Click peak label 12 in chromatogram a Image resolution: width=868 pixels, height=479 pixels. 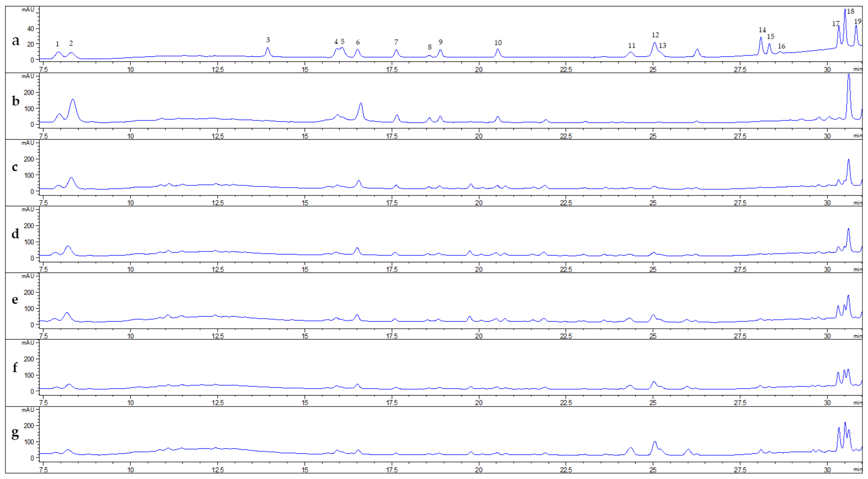pyautogui.click(x=655, y=35)
